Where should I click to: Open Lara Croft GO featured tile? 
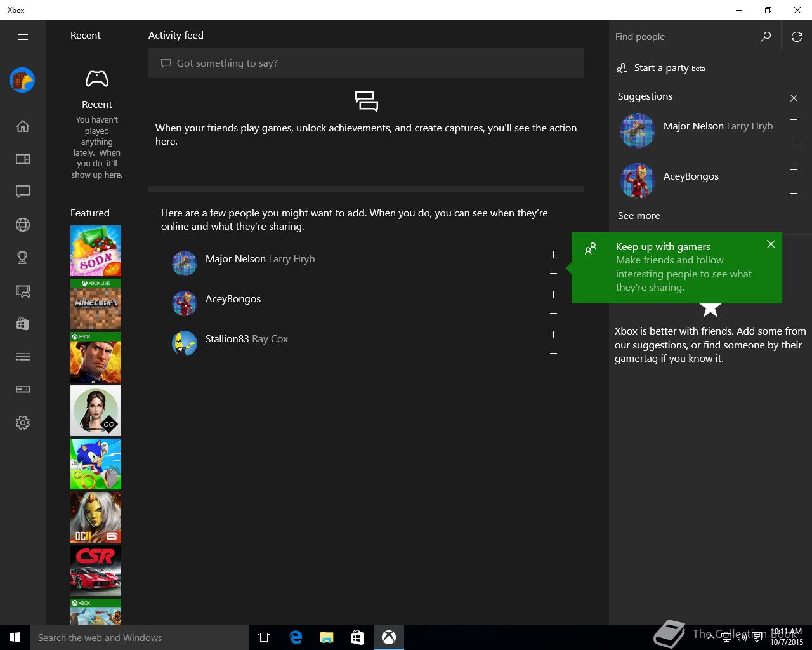coord(96,411)
